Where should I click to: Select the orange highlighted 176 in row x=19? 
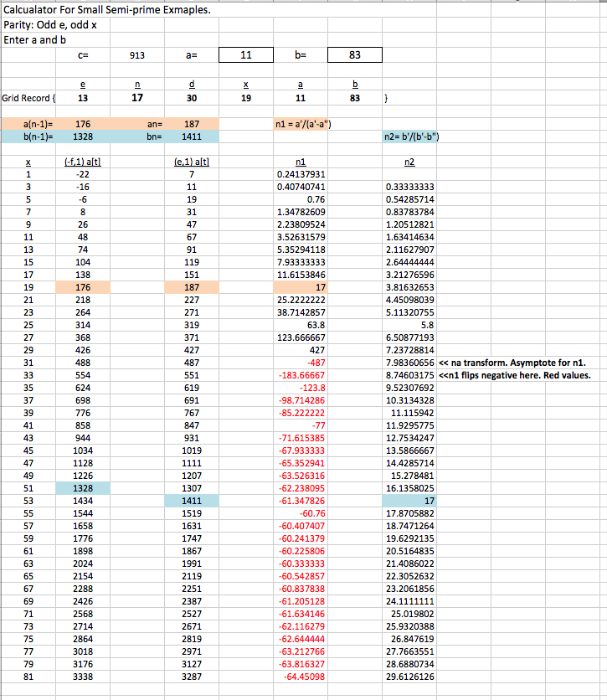(83, 287)
